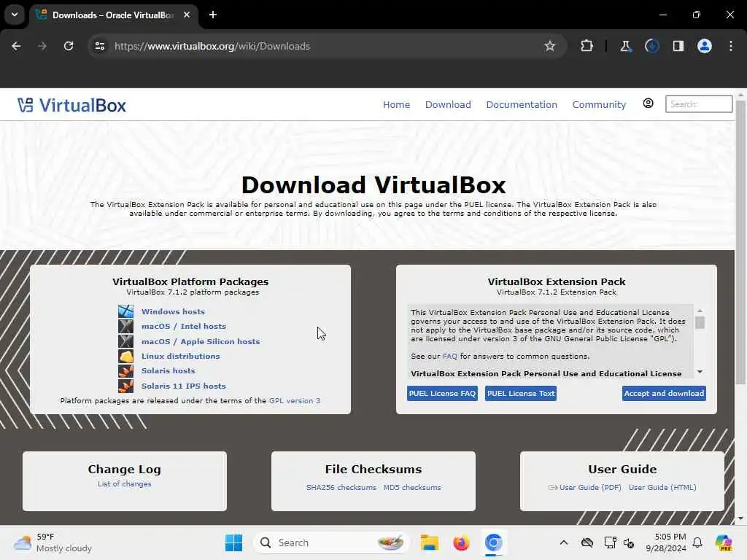Open the account icon in site navigation

tap(648, 104)
